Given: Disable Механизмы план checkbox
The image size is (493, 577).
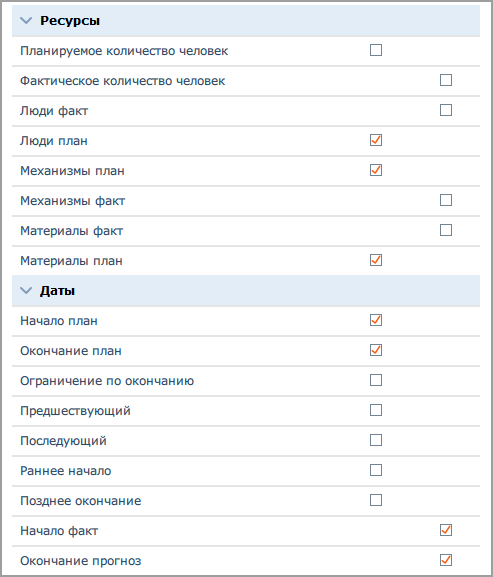Looking at the screenshot, I should coord(376,170).
